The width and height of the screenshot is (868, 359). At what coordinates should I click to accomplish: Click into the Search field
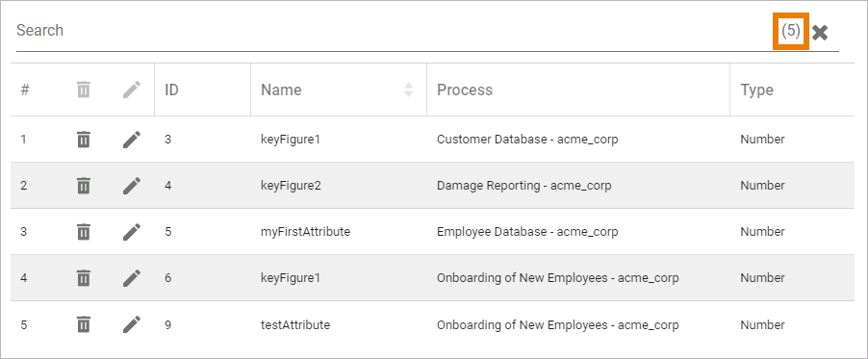pyautogui.click(x=393, y=31)
